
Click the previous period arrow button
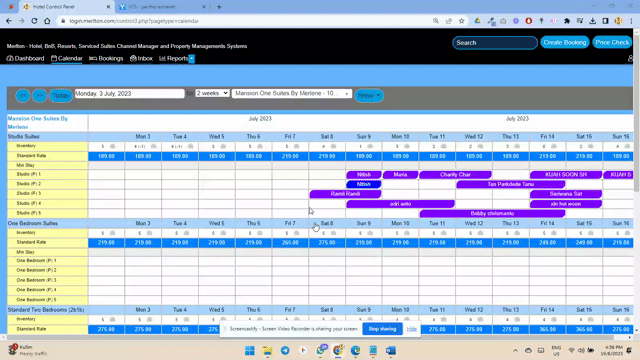23,96
